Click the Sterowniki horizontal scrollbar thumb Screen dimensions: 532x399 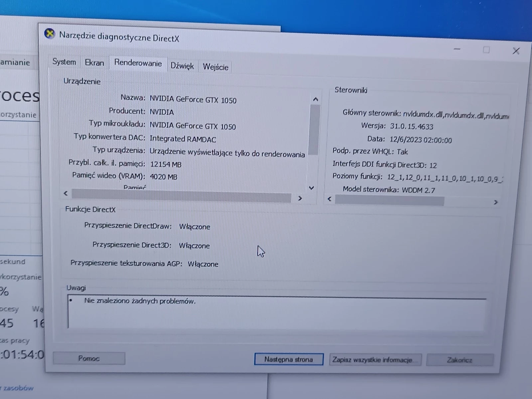pyautogui.click(x=390, y=200)
